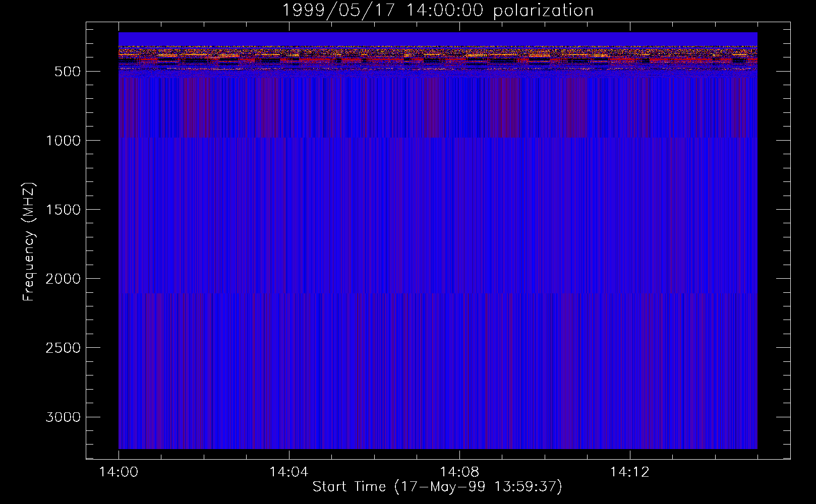This screenshot has height=504, width=816.
Task: Click the 3000 frequency tick label
Action: [x=63, y=417]
